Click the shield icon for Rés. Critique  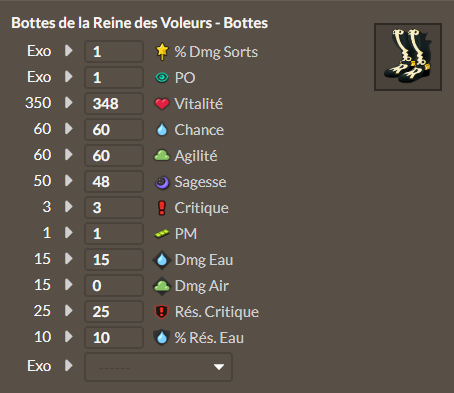click(162, 312)
